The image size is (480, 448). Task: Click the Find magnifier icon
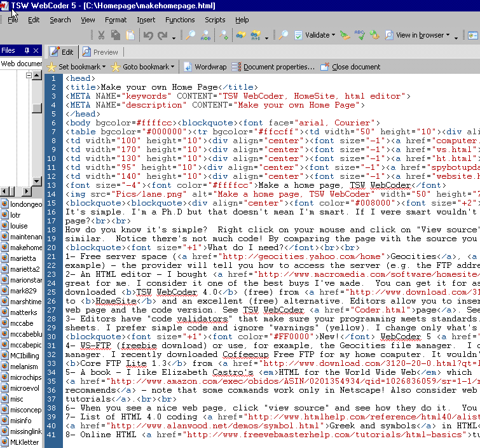190,35
